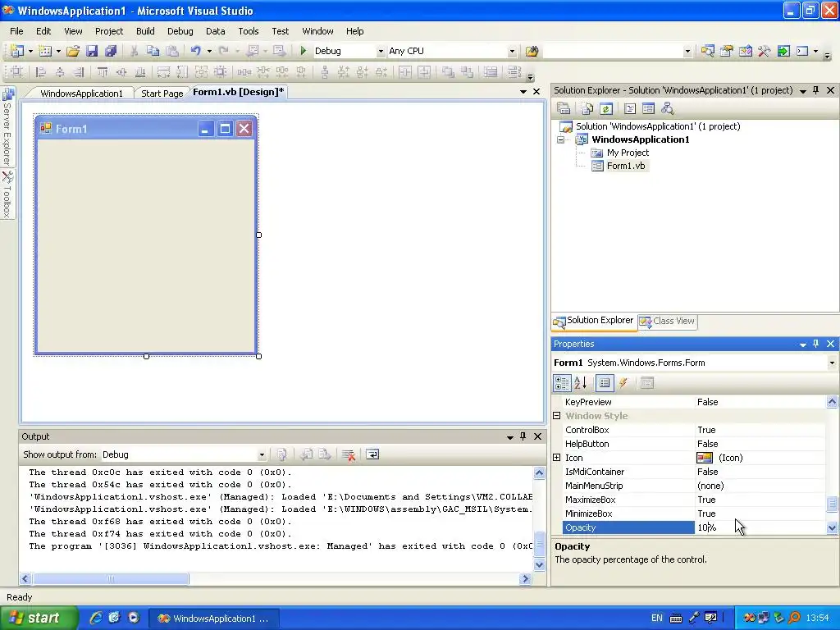The height and width of the screenshot is (630, 840).
Task: Click the Internet Explorer quick launch icon
Action: (x=95, y=619)
